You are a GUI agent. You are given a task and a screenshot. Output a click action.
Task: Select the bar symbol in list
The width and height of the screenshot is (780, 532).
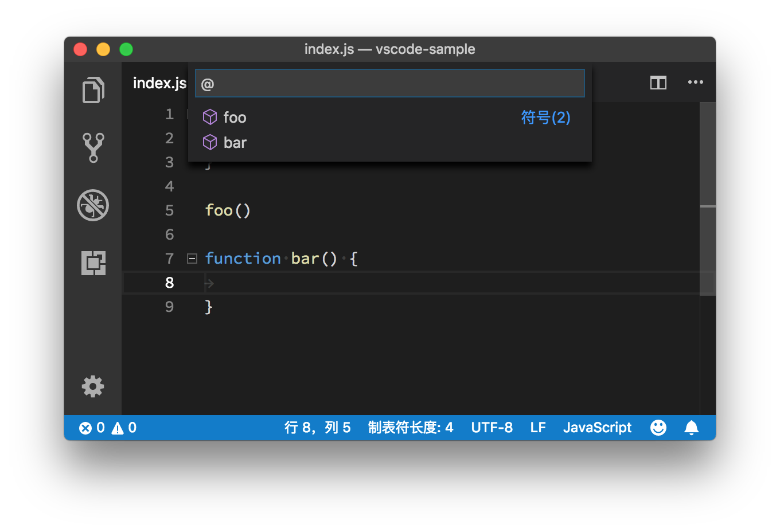(235, 143)
